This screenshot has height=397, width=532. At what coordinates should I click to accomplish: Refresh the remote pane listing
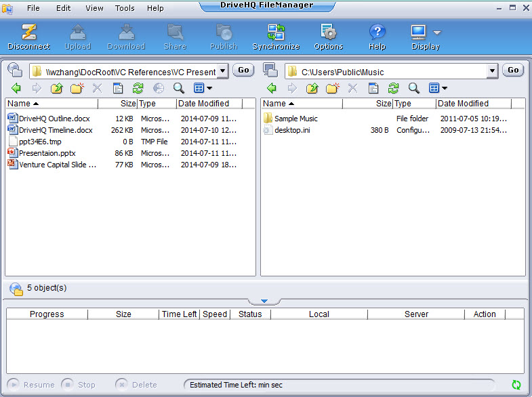138,88
